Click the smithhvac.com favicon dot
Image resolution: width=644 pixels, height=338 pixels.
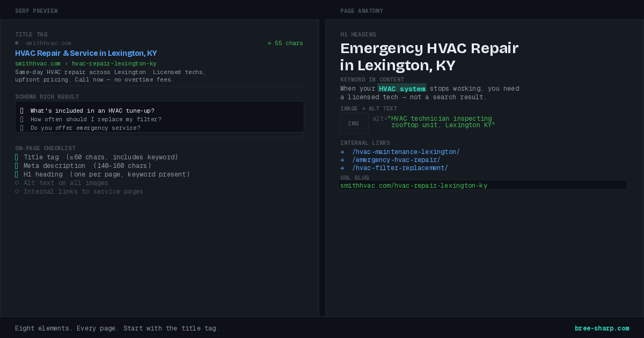click(17, 43)
